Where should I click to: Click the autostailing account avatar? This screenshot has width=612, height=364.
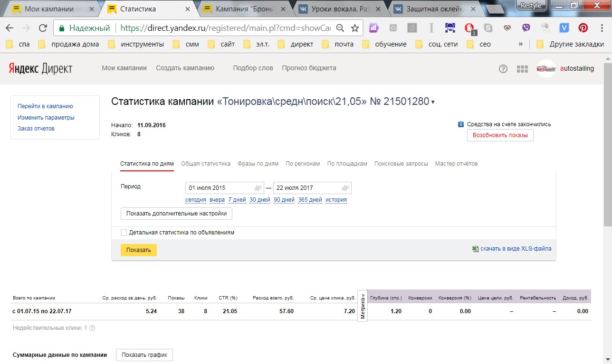[546, 69]
